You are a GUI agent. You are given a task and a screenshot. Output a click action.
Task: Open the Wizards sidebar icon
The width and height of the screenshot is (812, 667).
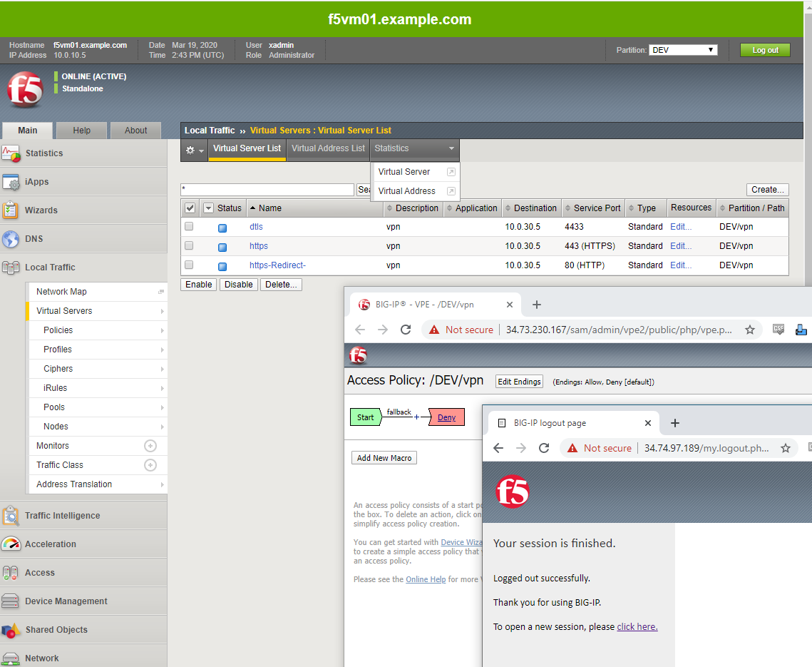tap(11, 210)
